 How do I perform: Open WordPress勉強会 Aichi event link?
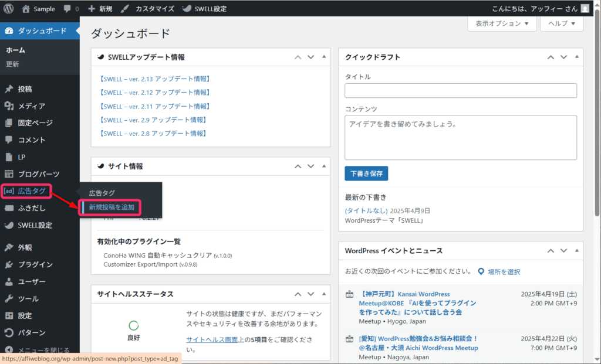click(418, 343)
